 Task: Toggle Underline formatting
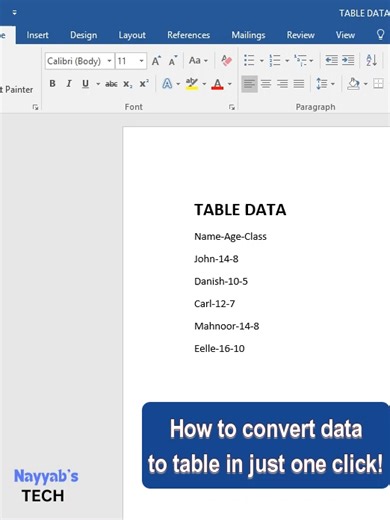85,84
